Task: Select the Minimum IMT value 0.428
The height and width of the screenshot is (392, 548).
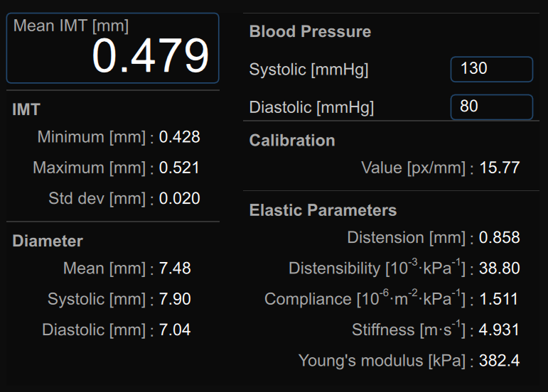Action: tap(179, 137)
